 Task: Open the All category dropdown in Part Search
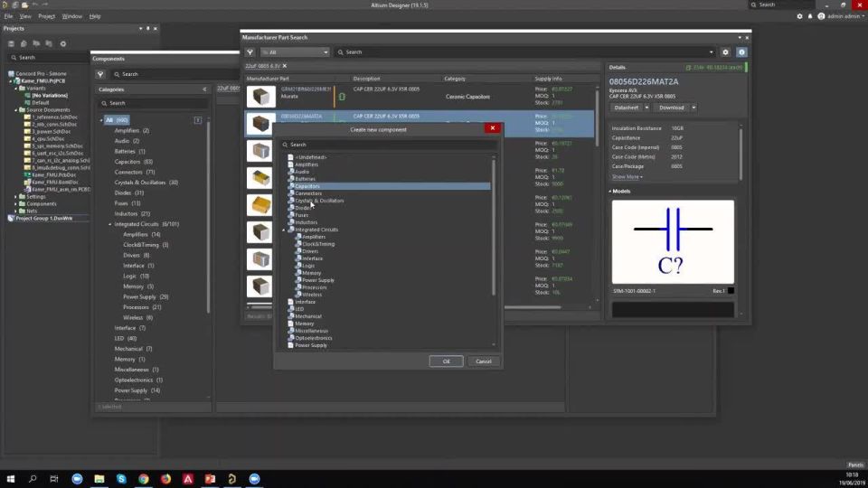(295, 52)
